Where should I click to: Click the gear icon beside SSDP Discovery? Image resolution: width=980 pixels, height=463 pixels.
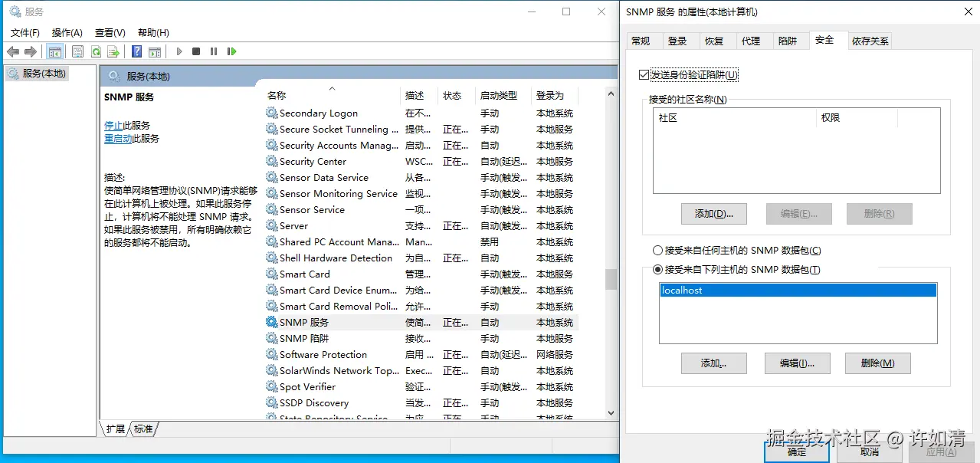coord(272,402)
